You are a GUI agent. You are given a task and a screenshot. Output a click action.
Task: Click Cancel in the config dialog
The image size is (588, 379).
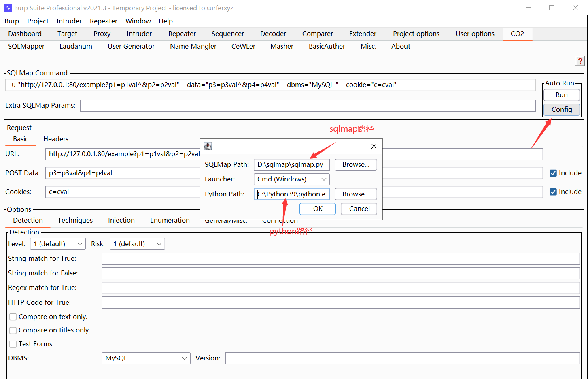(359, 209)
